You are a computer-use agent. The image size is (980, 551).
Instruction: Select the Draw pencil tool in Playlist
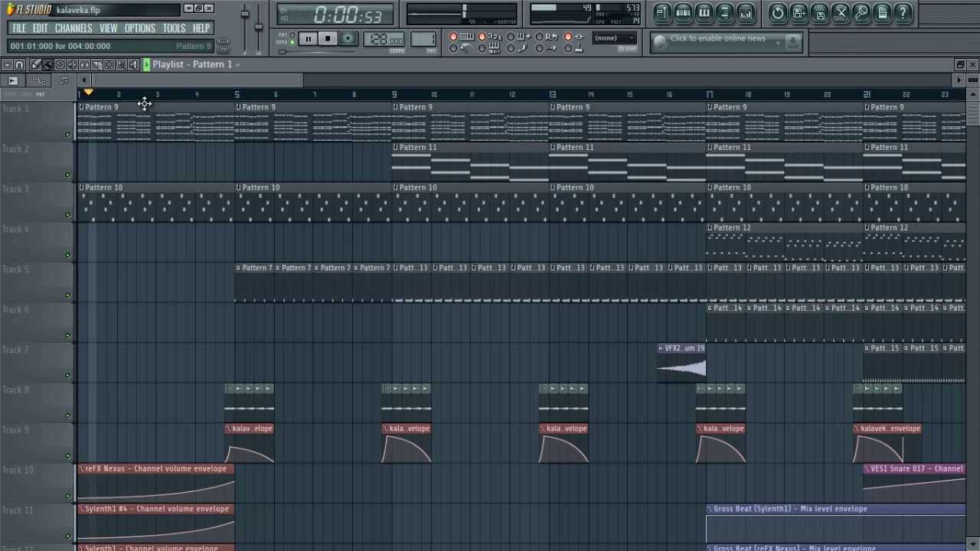pos(35,65)
